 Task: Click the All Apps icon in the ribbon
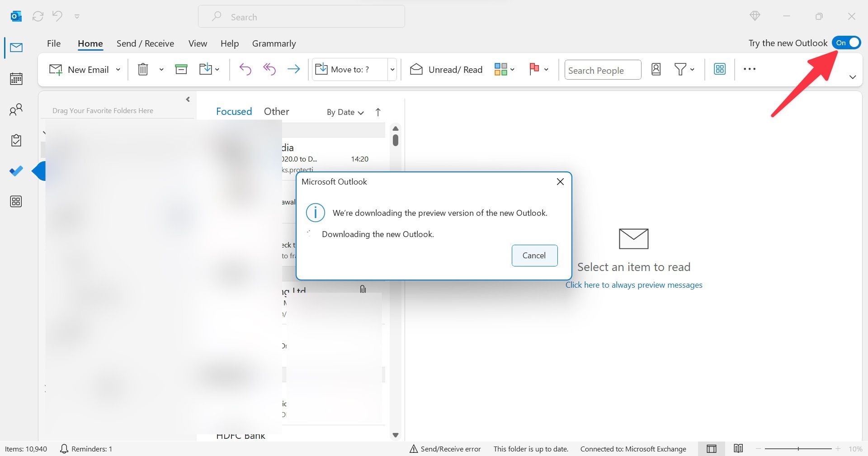[720, 69]
